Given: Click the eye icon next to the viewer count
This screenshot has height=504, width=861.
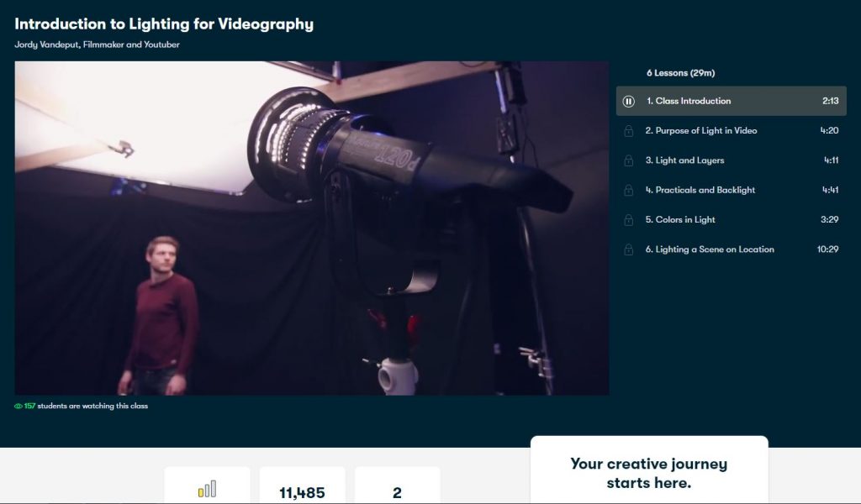Looking at the screenshot, I should [17, 405].
